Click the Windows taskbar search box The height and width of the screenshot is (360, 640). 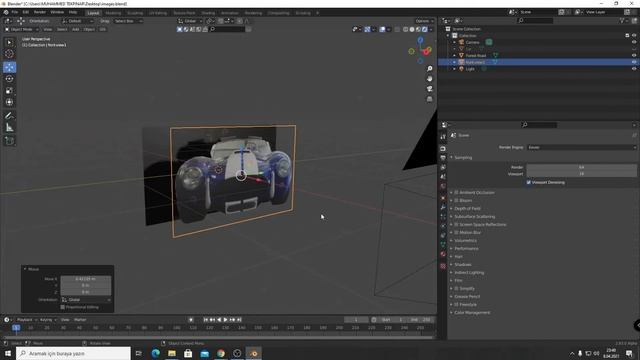click(74, 353)
